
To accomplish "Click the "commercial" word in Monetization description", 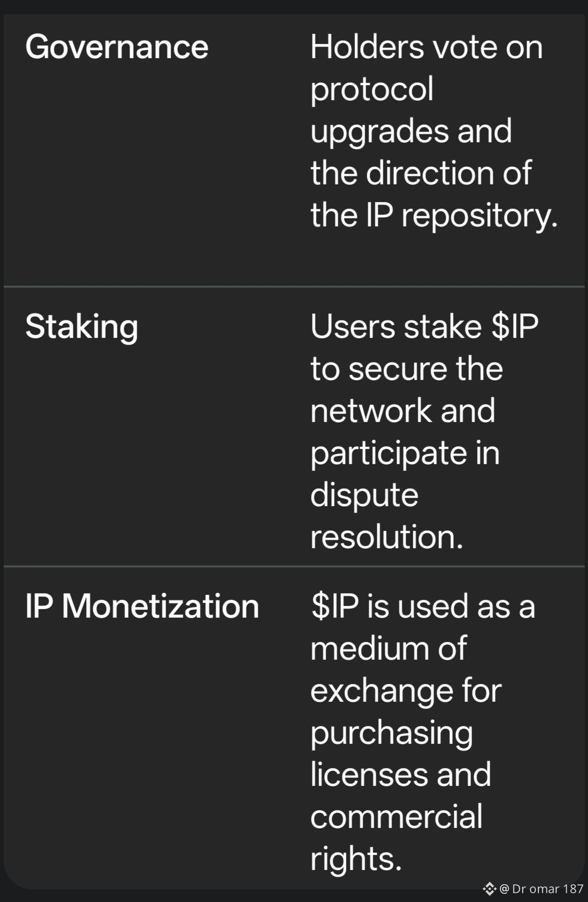I will [396, 816].
